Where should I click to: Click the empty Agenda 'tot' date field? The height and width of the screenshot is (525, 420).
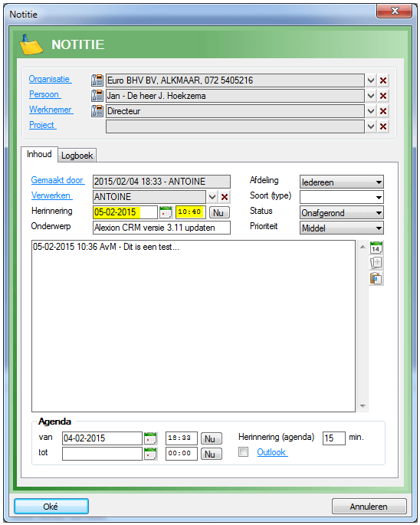click(x=102, y=454)
